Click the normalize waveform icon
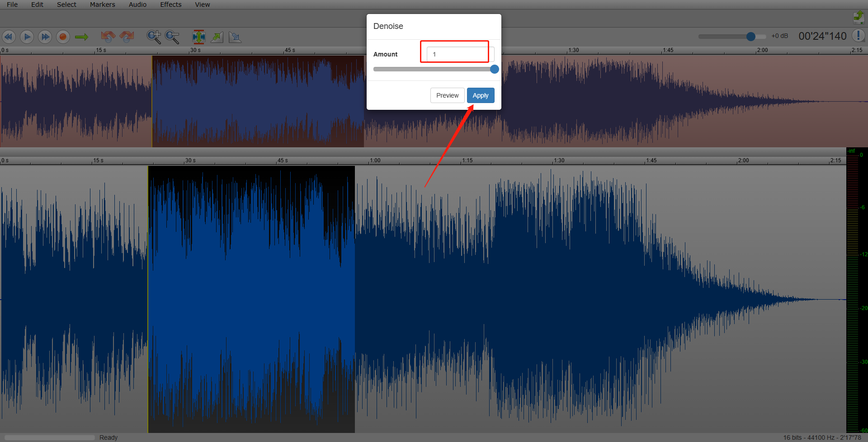 pyautogui.click(x=198, y=37)
